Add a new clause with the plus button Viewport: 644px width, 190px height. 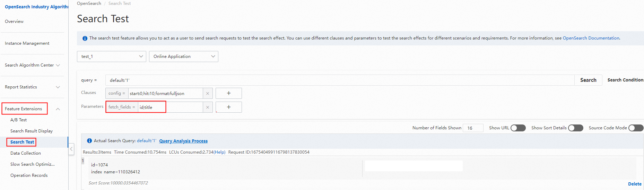click(229, 93)
